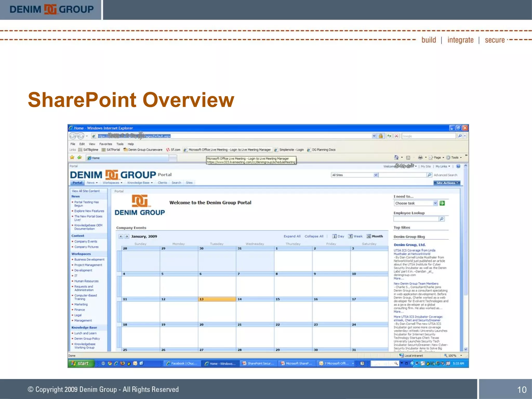Screen dimensions: 532x399
Task: Open Facebook taskbar window
Action: 182,363
